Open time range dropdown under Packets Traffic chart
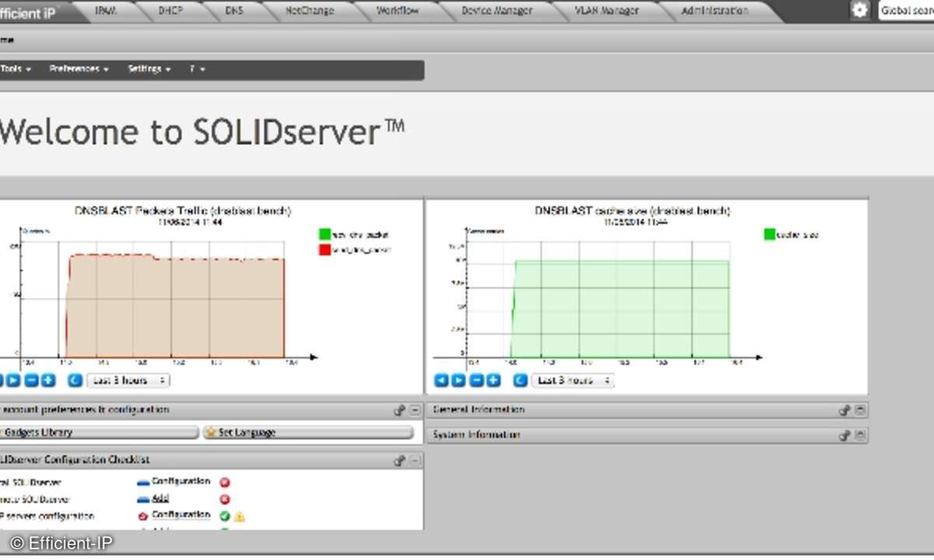This screenshot has width=934, height=560. point(128,380)
